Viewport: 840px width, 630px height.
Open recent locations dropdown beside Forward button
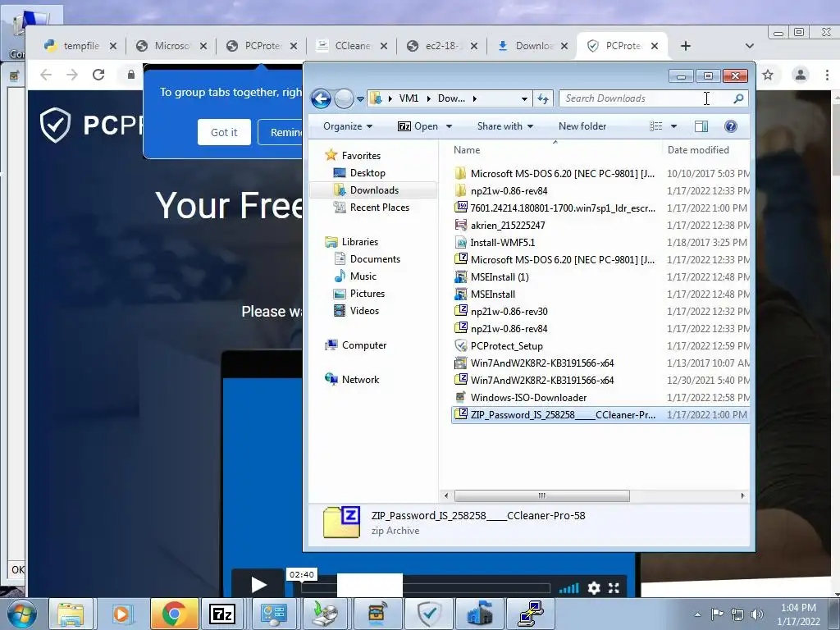pos(360,98)
